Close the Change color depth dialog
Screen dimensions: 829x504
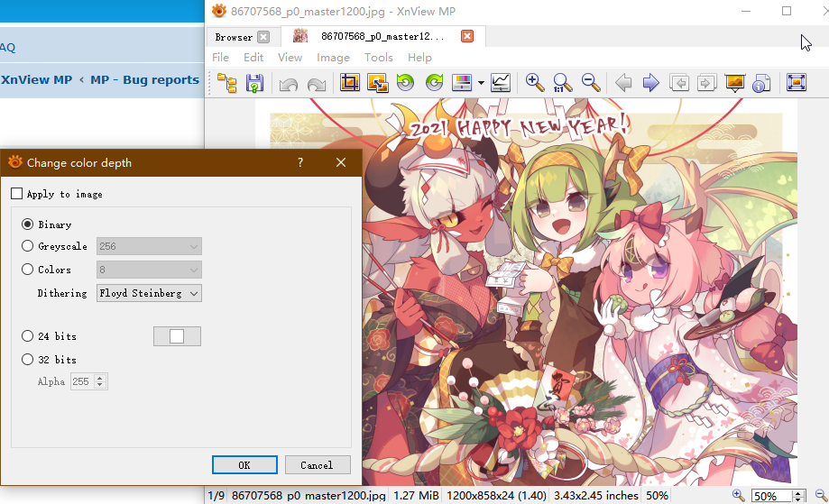point(341,162)
